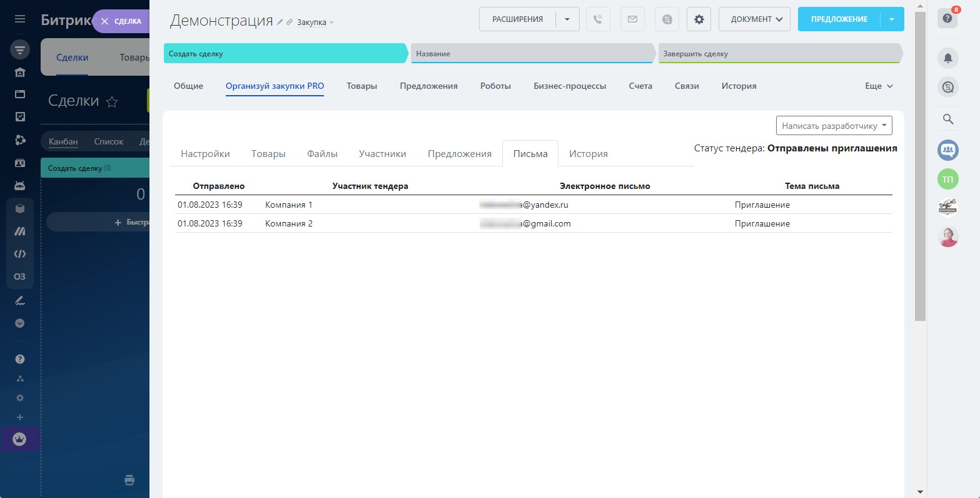
Task: Open the settings gear in deal header
Action: (x=699, y=19)
